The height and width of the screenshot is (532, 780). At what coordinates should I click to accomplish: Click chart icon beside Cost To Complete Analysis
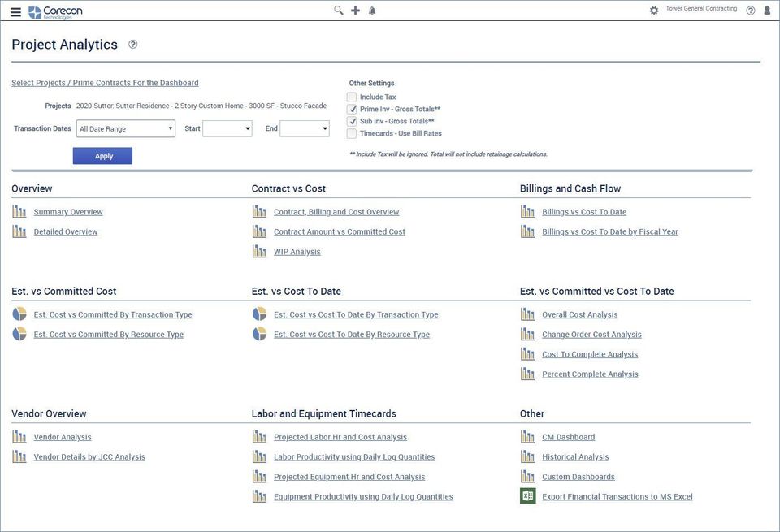tap(528, 354)
